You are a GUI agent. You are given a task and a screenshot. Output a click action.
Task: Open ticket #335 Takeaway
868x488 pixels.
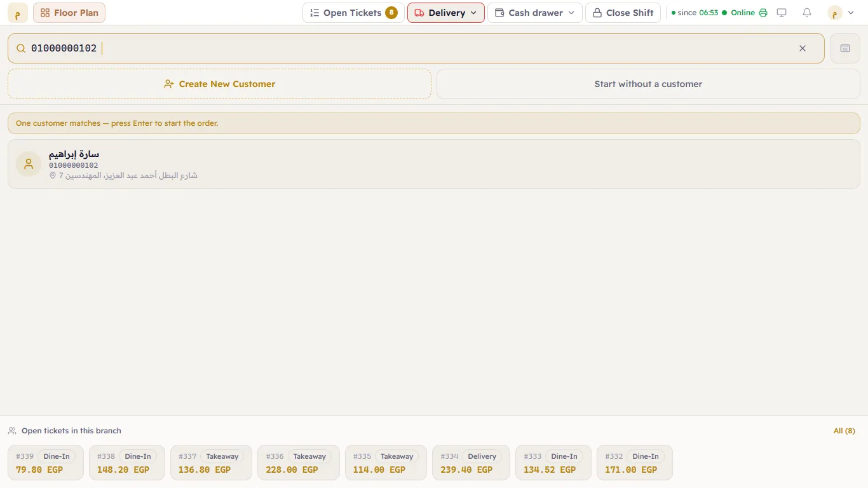[386, 463]
